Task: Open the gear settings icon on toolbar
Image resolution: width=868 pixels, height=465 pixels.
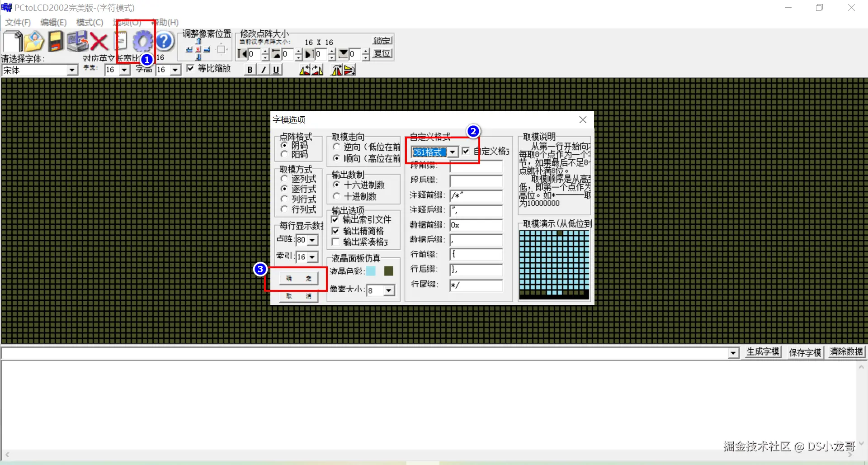Action: [x=142, y=41]
